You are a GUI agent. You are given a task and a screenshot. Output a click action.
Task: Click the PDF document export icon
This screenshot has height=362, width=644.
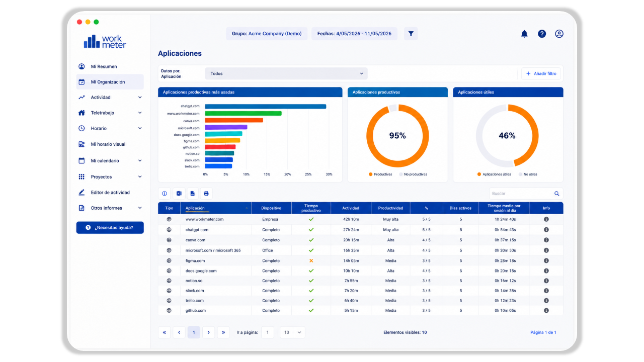coord(192,194)
